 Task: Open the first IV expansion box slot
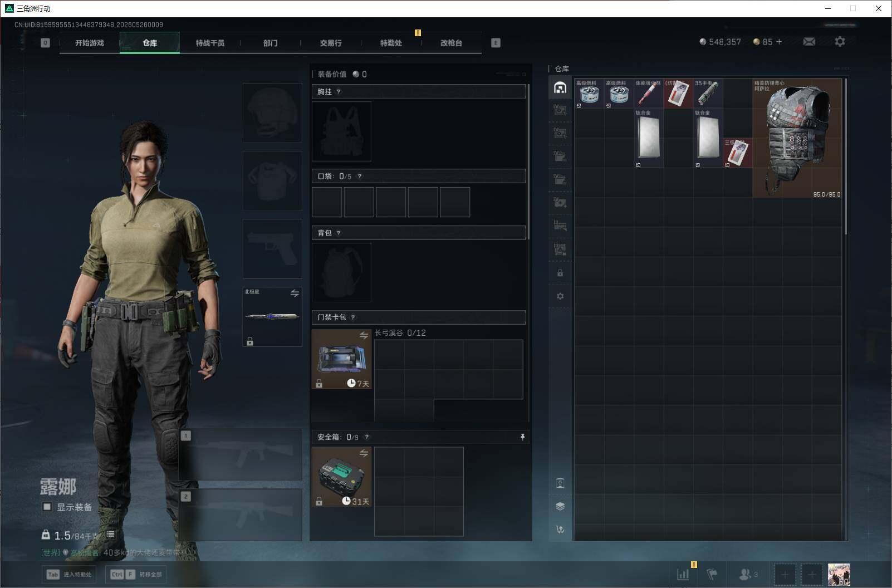560,110
